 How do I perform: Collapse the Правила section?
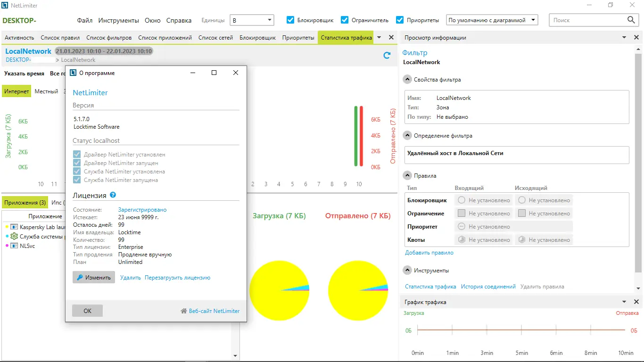(407, 176)
